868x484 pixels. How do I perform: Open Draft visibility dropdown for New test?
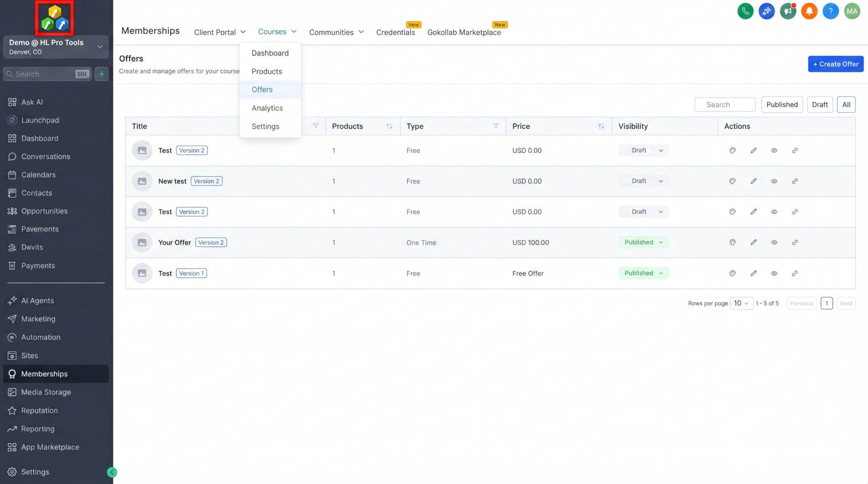click(x=643, y=181)
